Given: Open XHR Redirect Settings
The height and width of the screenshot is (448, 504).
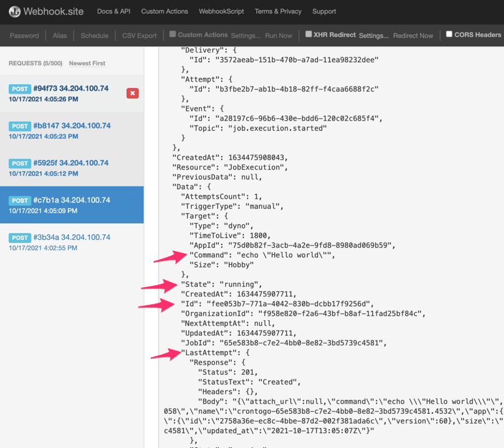Looking at the screenshot, I should (373, 35).
